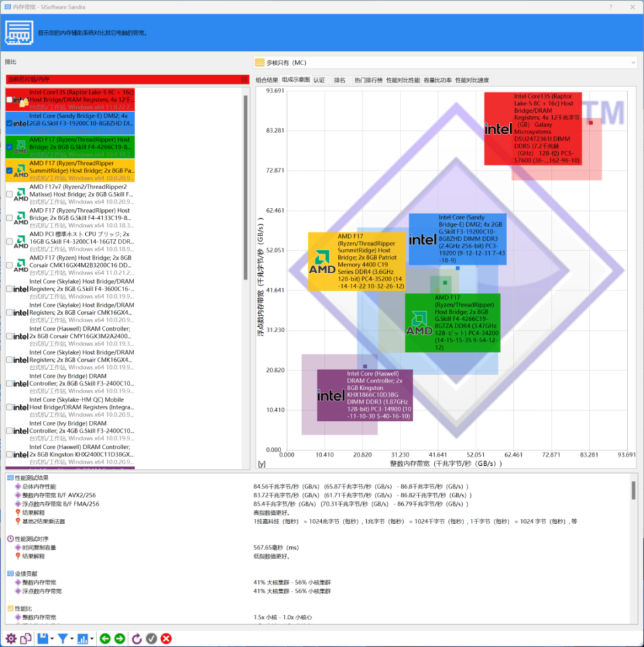Viewport: 644px width, 647px height.
Task: Check AMD F17 G.Skill F4-4133C19 row checkbox
Action: point(9,218)
